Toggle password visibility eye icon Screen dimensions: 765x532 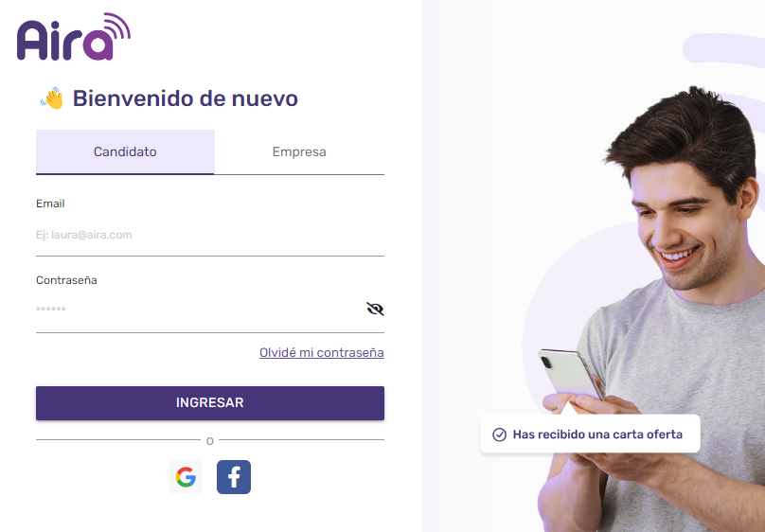(375, 309)
